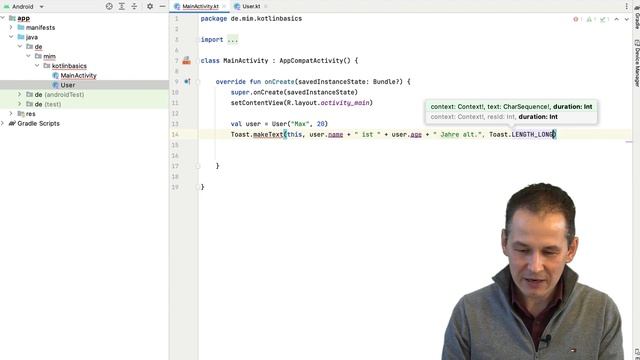
Task: Open the Device Manager tool window tab
Action: (x=636, y=63)
